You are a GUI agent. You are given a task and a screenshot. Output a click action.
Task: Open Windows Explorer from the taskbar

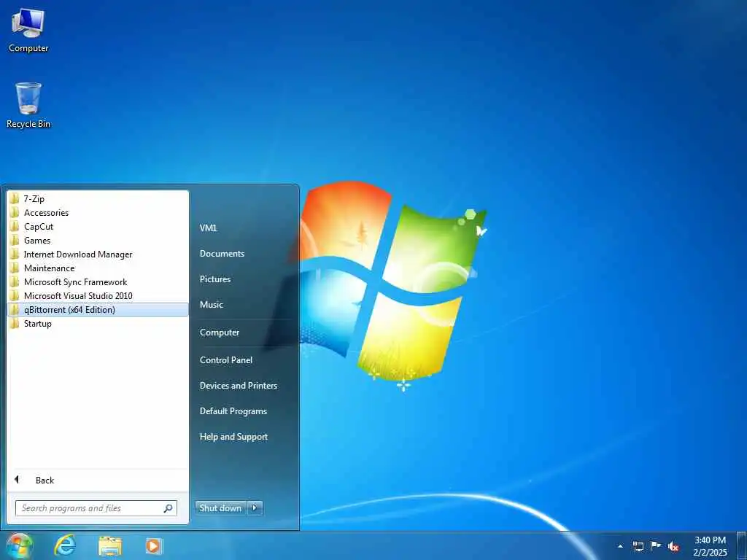pos(110,546)
